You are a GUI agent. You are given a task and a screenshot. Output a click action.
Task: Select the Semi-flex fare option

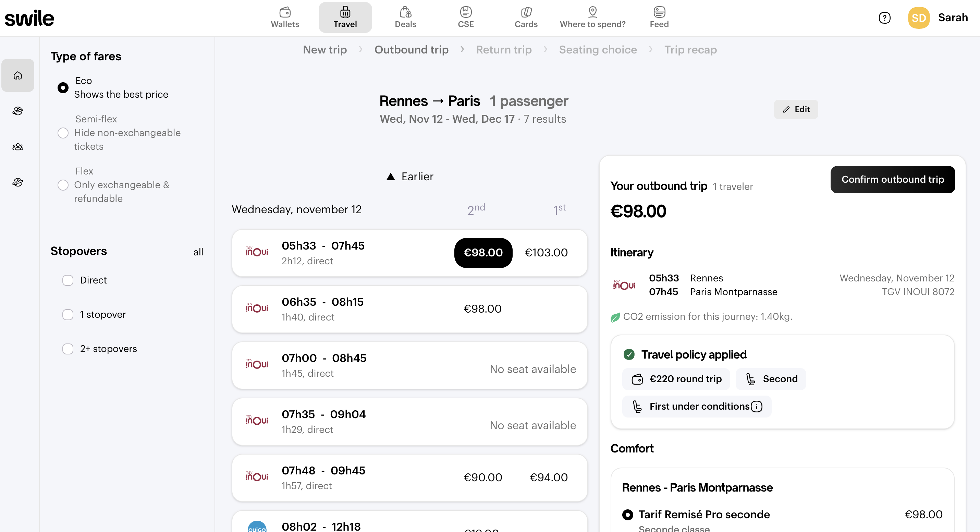[x=63, y=133]
